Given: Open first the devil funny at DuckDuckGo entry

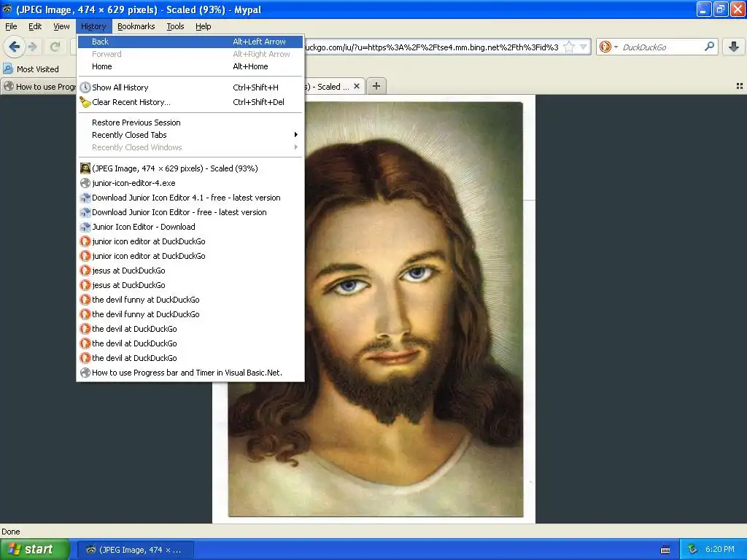Looking at the screenshot, I should pyautogui.click(x=190, y=300).
